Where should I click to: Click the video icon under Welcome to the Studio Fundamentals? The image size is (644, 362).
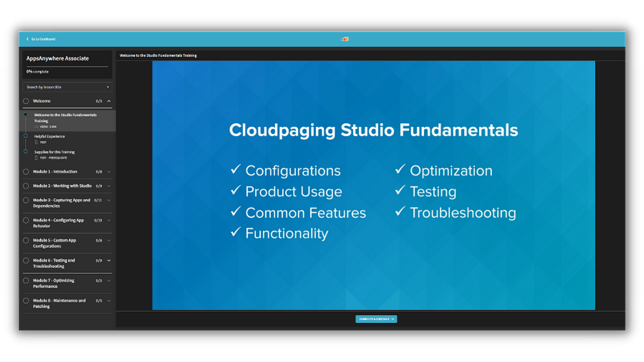point(36,127)
